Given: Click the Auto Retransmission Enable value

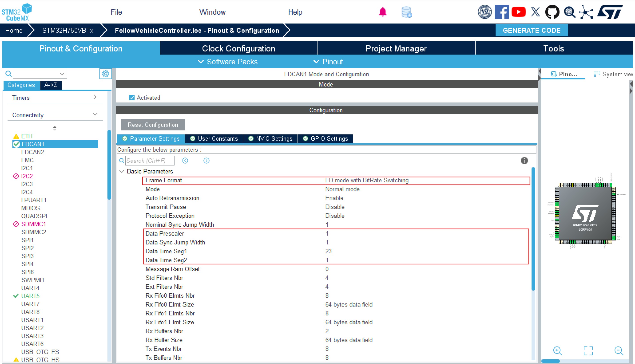Looking at the screenshot, I should click(x=334, y=198).
